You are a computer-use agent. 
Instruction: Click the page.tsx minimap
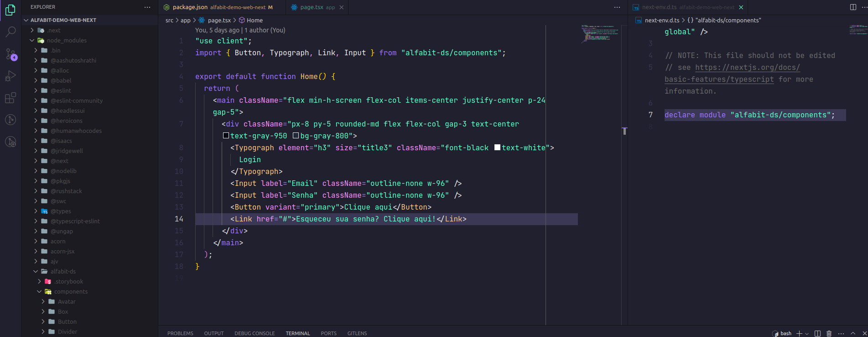pos(600,34)
